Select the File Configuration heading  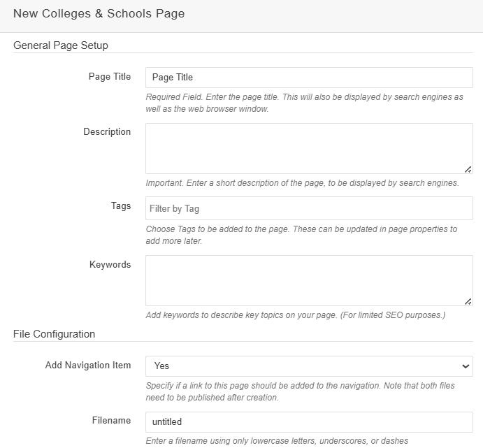pos(55,334)
